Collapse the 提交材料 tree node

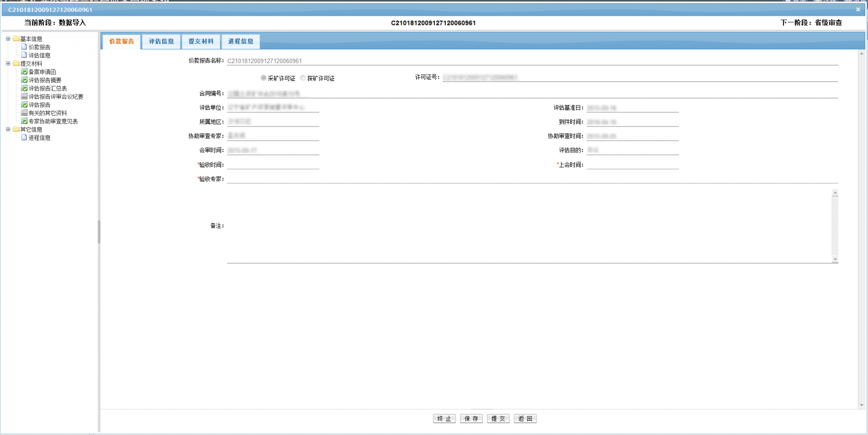click(8, 64)
